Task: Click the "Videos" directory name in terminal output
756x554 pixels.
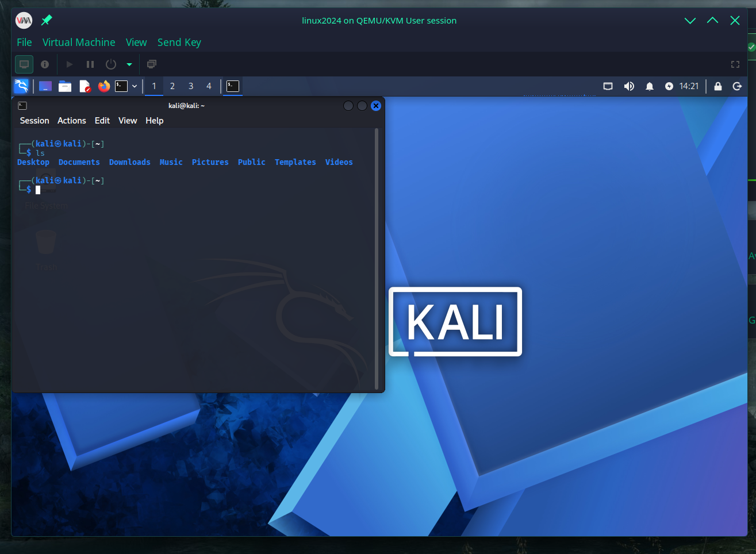Action: pyautogui.click(x=339, y=162)
